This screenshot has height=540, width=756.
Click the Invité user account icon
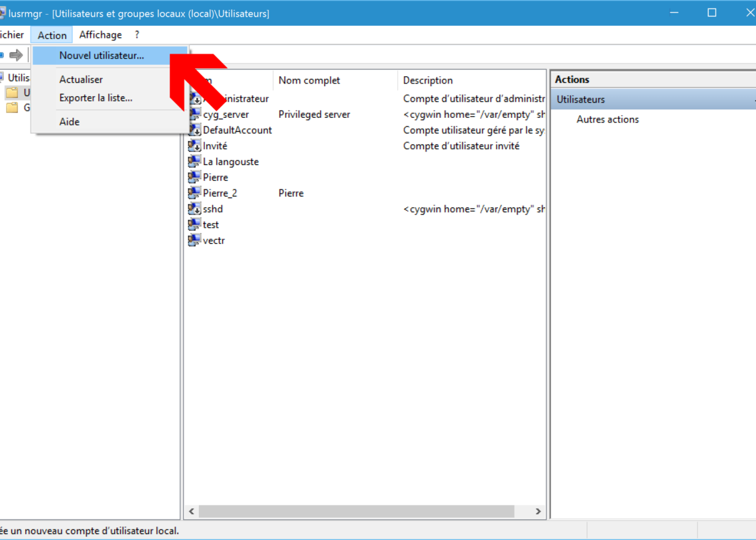click(x=194, y=146)
